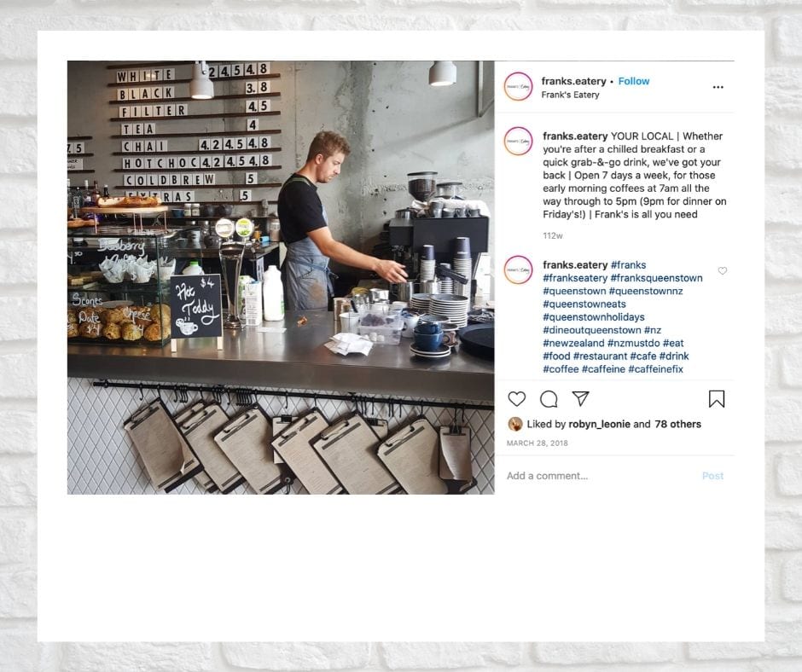Share post with paper plane icon

(580, 398)
